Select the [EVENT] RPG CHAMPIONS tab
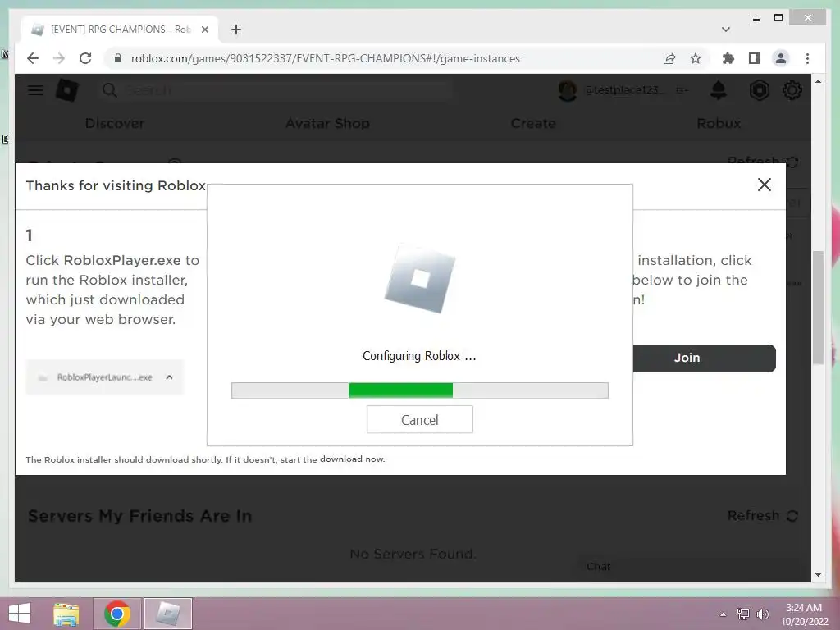This screenshot has width=840, height=630. point(119,30)
